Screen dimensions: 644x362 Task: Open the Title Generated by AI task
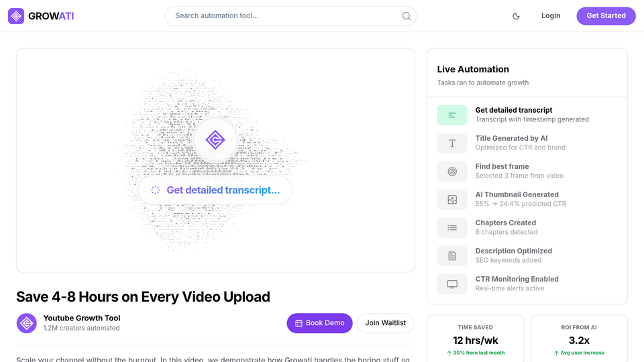[x=527, y=143]
